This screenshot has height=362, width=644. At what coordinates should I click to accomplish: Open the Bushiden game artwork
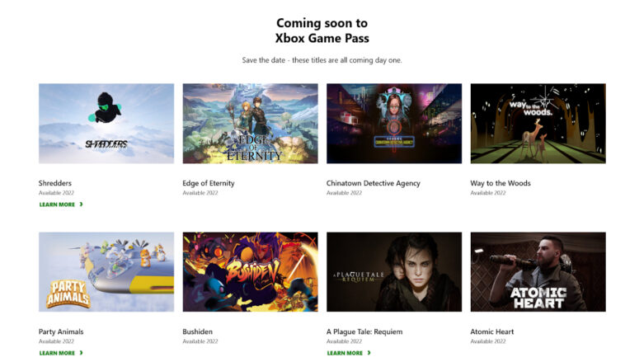[x=250, y=272]
